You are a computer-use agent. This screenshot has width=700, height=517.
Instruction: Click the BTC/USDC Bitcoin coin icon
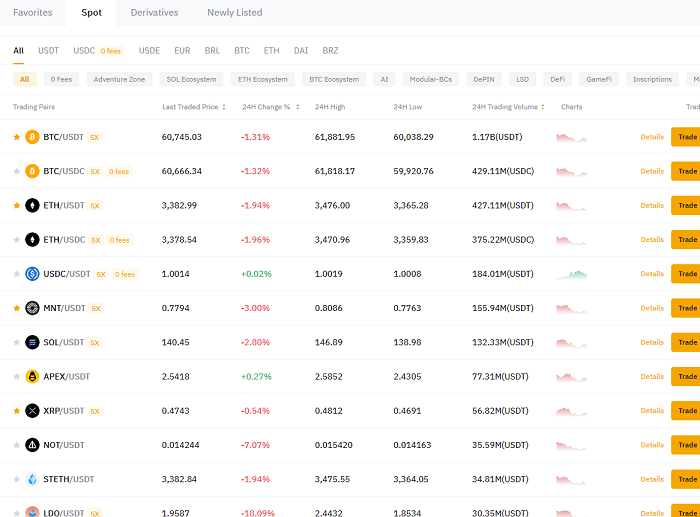tap(32, 171)
